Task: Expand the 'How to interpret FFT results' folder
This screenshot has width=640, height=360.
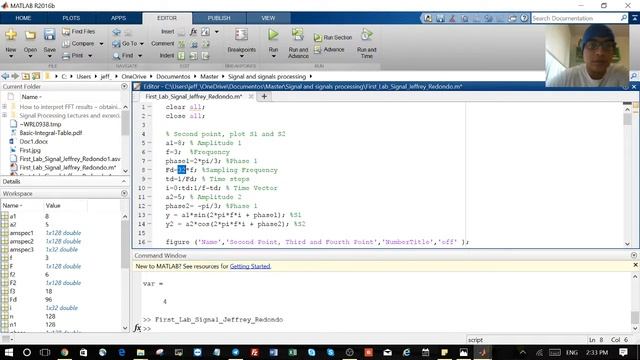Action: click(x=4, y=107)
